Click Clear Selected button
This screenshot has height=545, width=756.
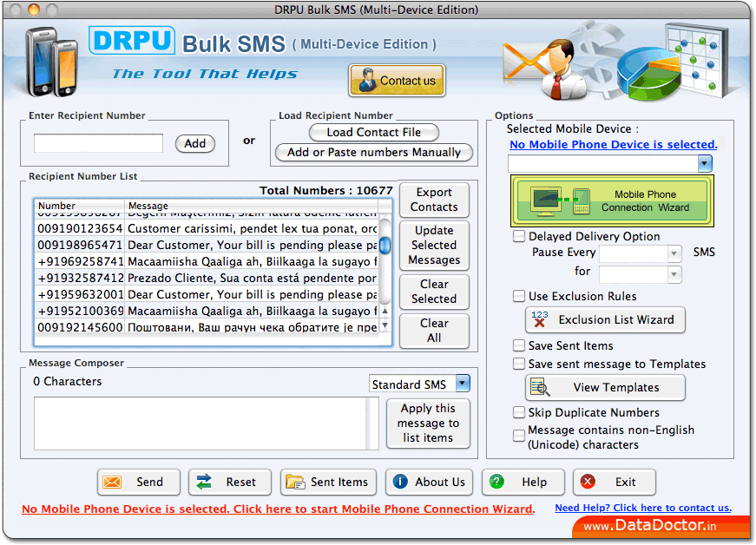click(x=434, y=292)
